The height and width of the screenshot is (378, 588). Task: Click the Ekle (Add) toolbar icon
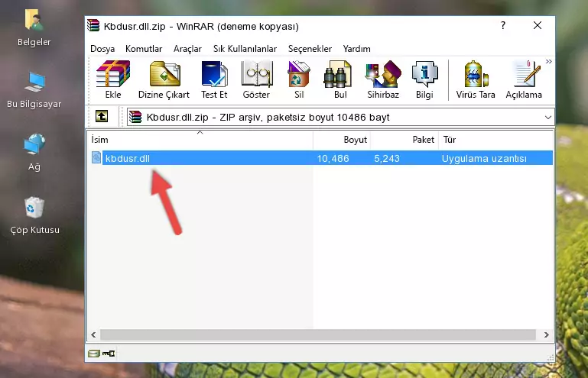coord(113,79)
